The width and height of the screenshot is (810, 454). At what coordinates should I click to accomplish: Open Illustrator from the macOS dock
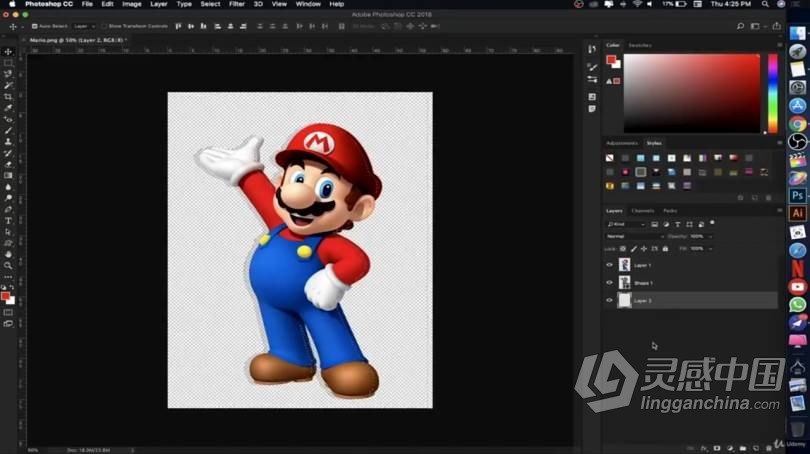798,213
